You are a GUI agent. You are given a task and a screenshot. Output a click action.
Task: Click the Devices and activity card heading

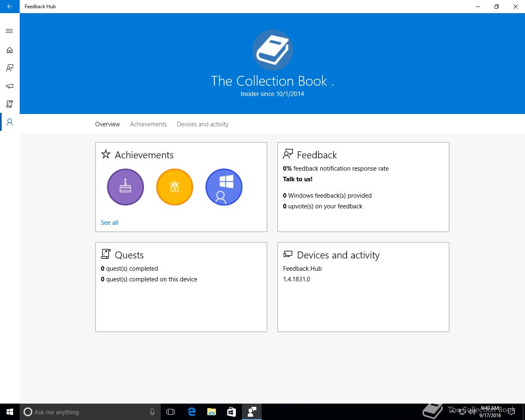tap(338, 255)
